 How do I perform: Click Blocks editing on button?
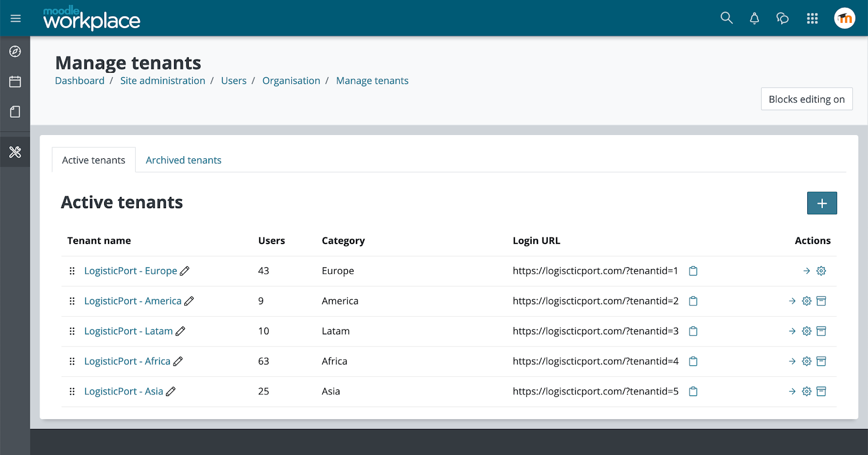pos(807,99)
